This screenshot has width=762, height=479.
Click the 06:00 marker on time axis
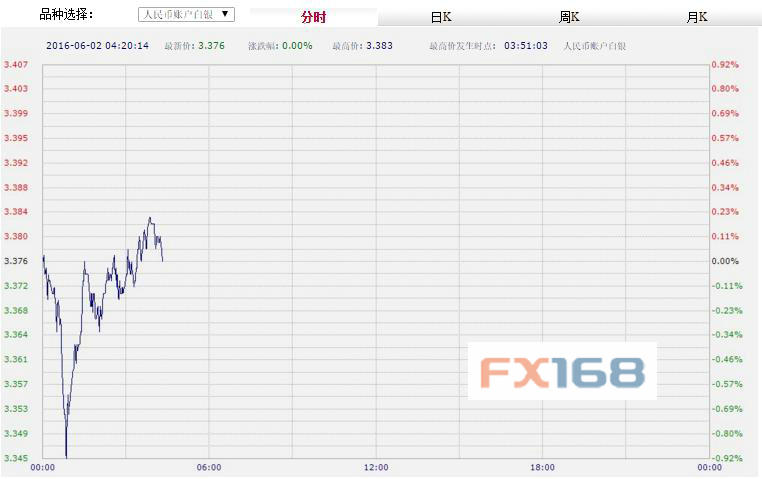(209, 467)
